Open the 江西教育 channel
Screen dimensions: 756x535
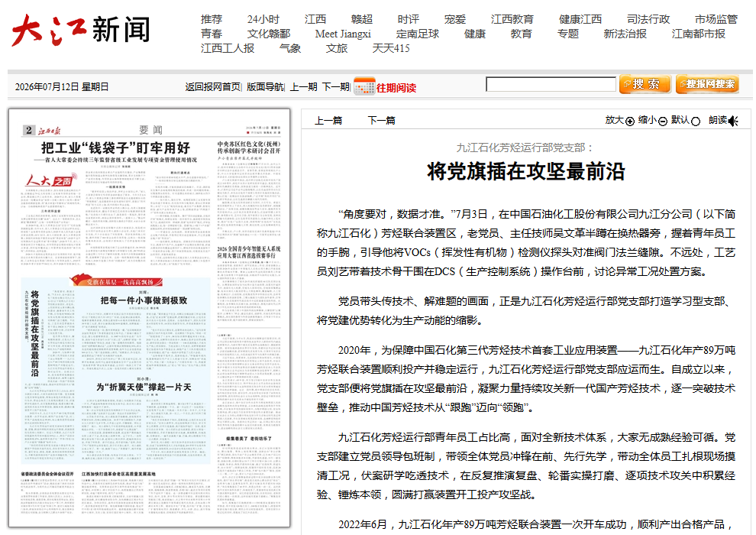click(x=512, y=19)
